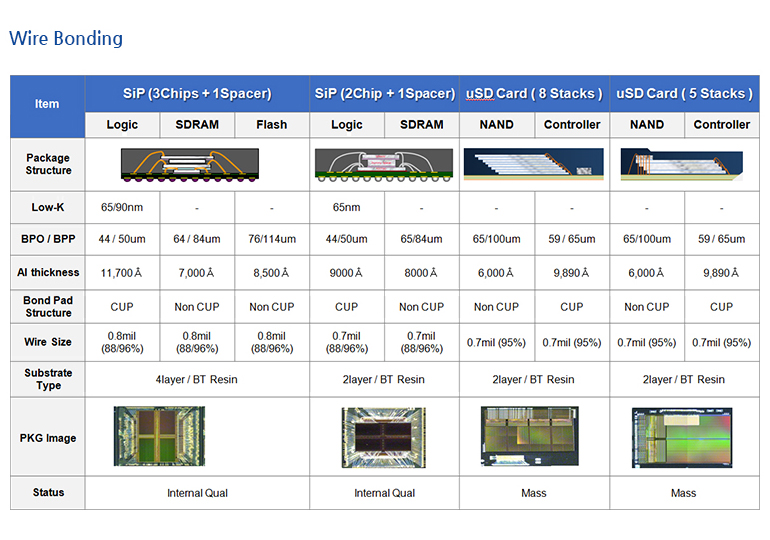Select the uSD Card (8 Stacks) header
The width and height of the screenshot is (770, 540).
(534, 93)
